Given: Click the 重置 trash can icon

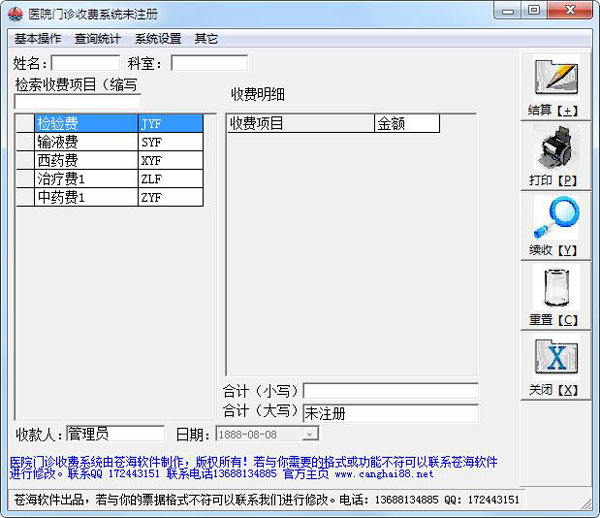Looking at the screenshot, I should [556, 287].
